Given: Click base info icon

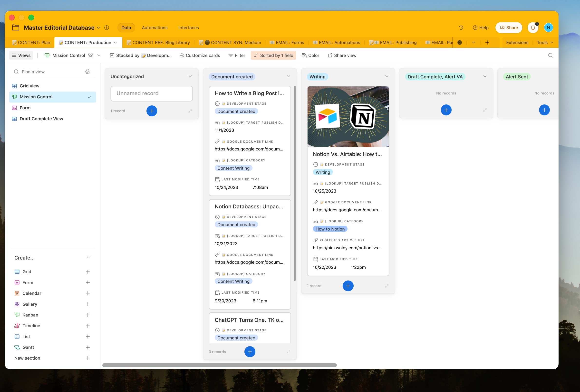Looking at the screenshot, I should click(x=106, y=28).
